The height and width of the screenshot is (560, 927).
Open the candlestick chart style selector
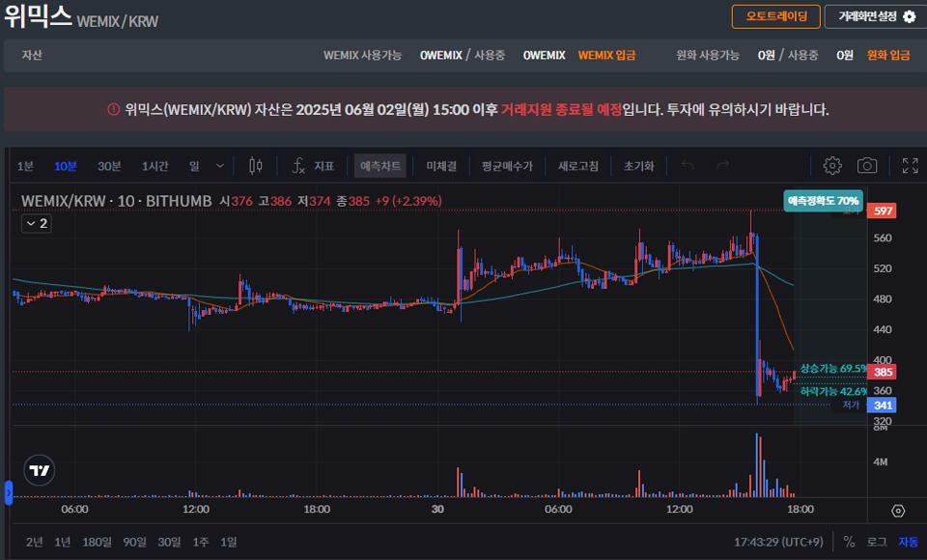(x=255, y=165)
